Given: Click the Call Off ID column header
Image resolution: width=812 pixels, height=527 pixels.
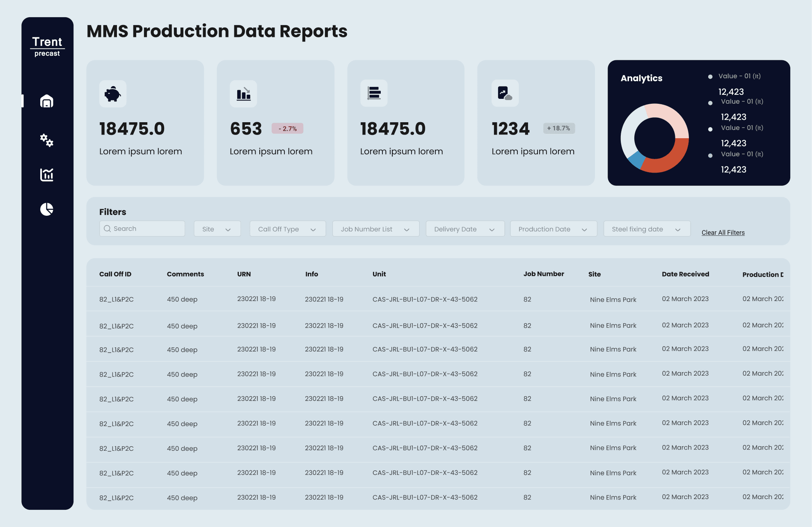Looking at the screenshot, I should point(115,274).
